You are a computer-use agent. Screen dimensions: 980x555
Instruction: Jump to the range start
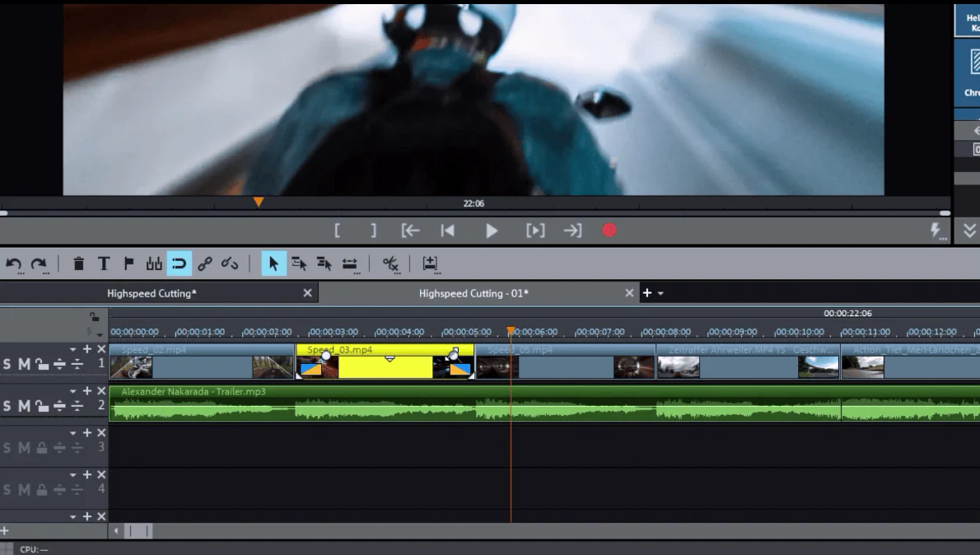click(410, 231)
